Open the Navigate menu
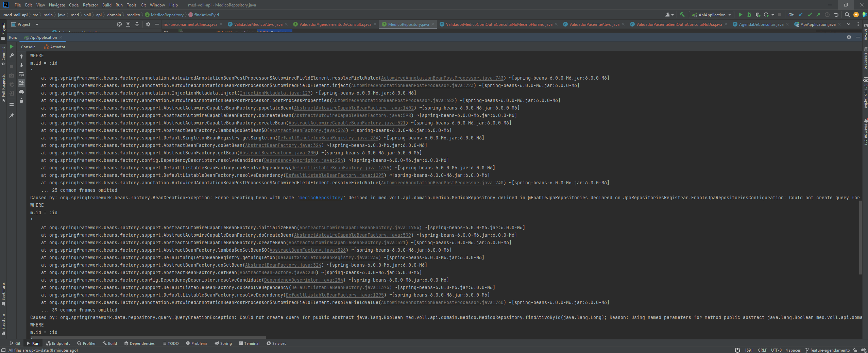This screenshot has width=868, height=353. tap(57, 5)
